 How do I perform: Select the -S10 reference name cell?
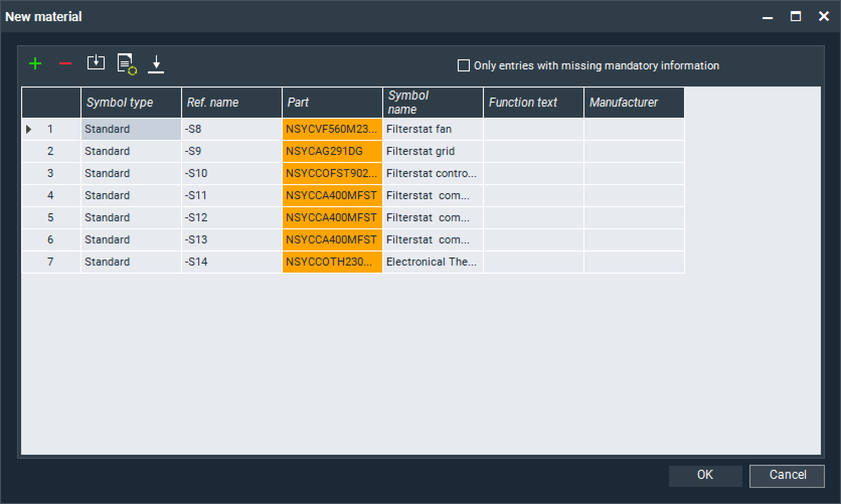[x=231, y=174]
